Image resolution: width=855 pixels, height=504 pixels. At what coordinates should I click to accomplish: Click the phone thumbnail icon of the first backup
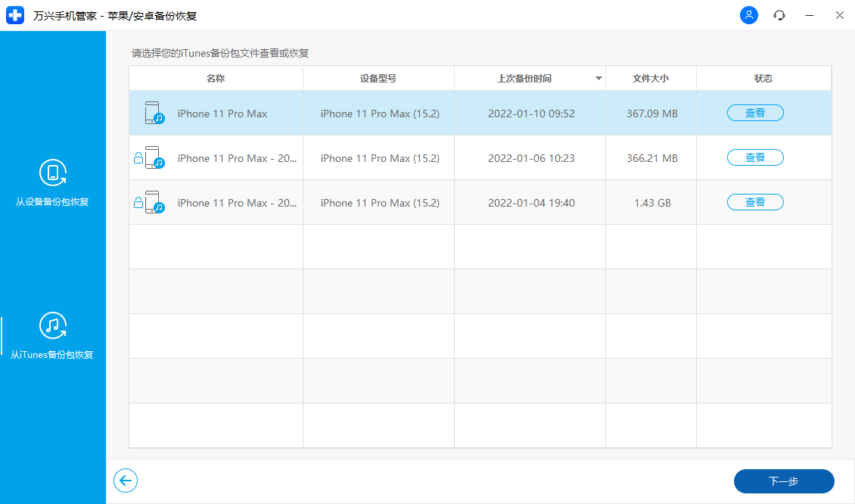[153, 112]
